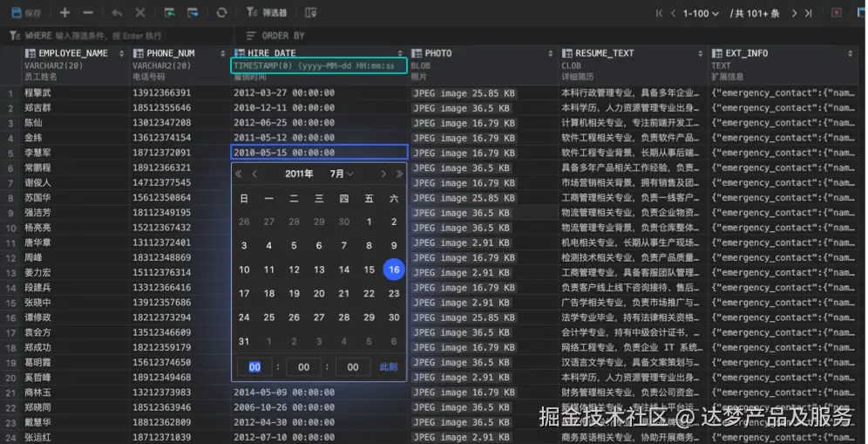Go to previous year in calendar
868x444 pixels.
239,174
